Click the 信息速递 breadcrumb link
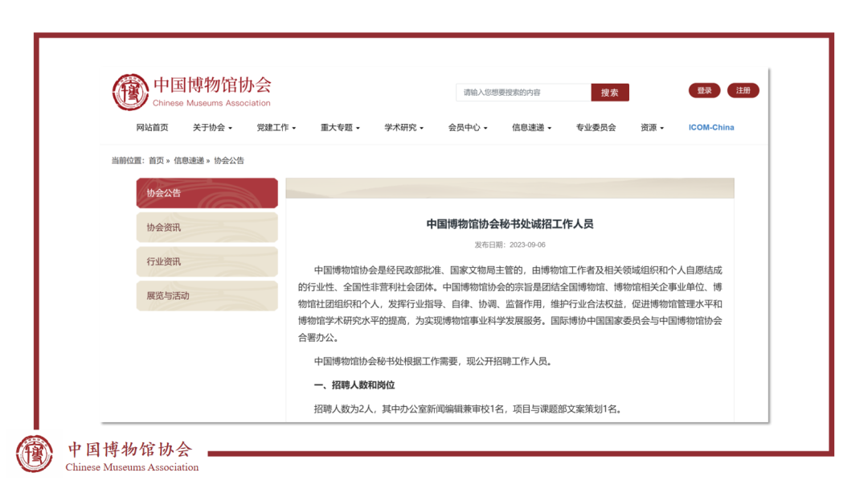868x489 pixels. (189, 161)
